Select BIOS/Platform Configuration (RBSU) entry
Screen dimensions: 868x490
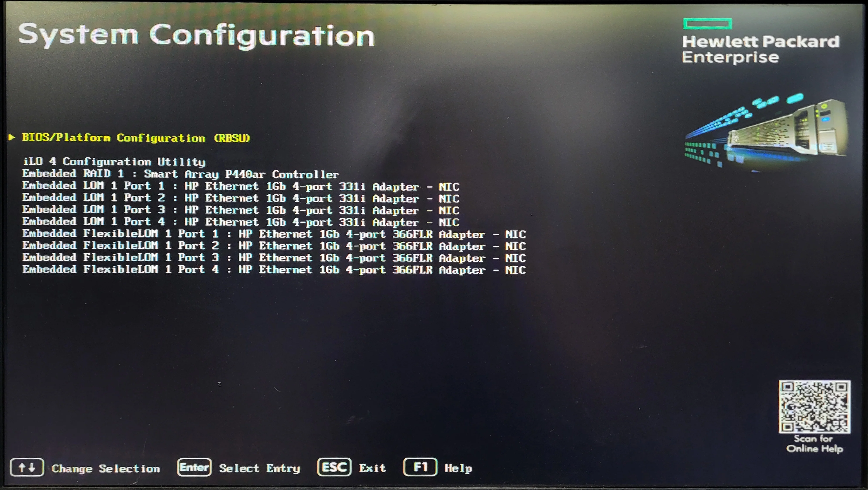click(136, 138)
